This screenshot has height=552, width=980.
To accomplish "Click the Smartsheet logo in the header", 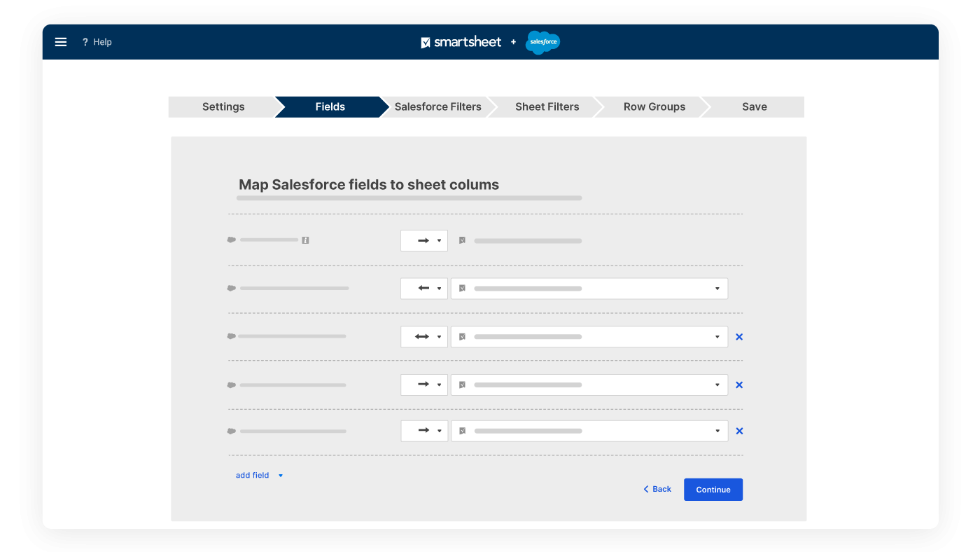I will [x=461, y=42].
